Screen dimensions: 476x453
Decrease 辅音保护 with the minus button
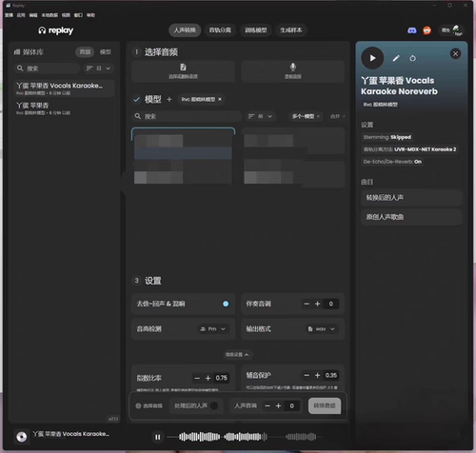pos(307,375)
